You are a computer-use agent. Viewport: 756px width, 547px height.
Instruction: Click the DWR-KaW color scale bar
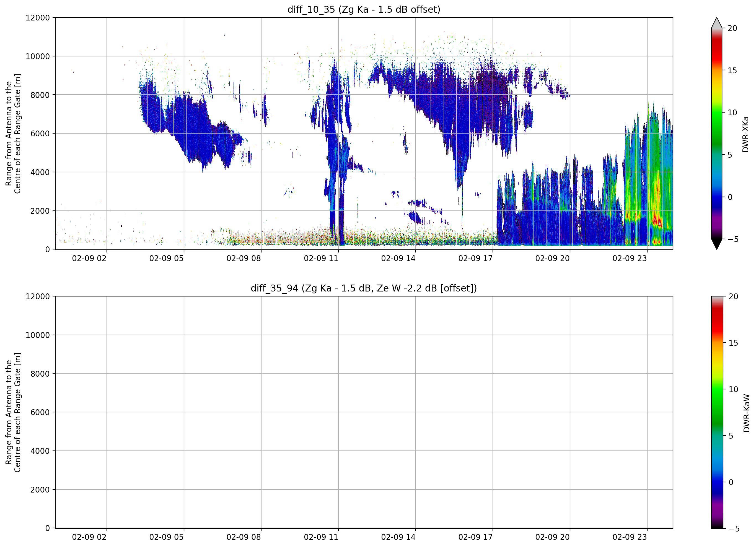(717, 412)
